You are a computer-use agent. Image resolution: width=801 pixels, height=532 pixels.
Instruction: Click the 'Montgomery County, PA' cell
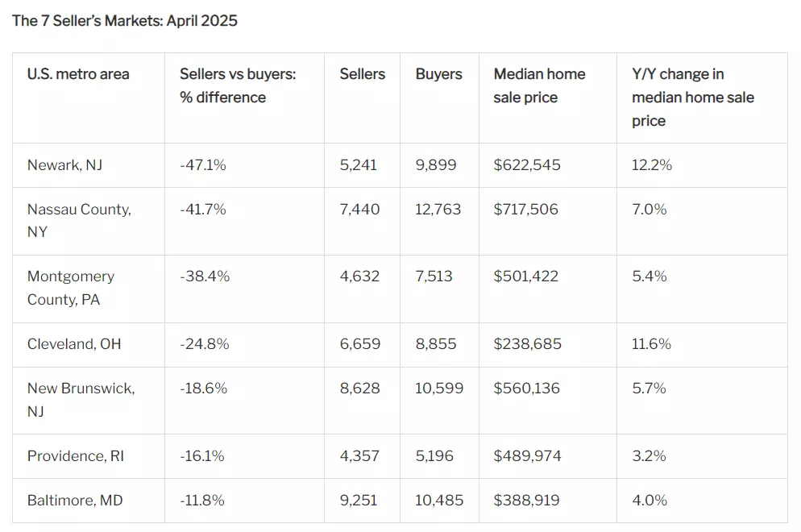coord(71,288)
